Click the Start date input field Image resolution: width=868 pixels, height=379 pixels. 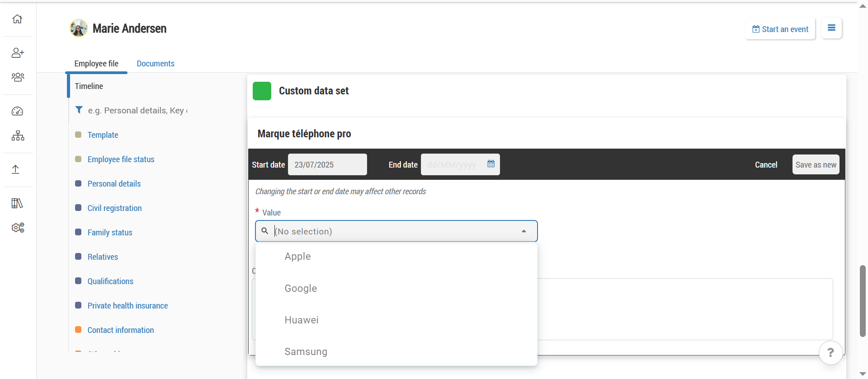(327, 165)
